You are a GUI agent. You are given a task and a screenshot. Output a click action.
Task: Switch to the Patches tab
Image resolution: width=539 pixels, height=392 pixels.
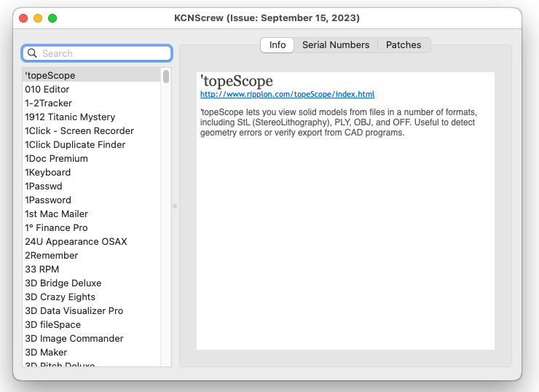tap(404, 45)
